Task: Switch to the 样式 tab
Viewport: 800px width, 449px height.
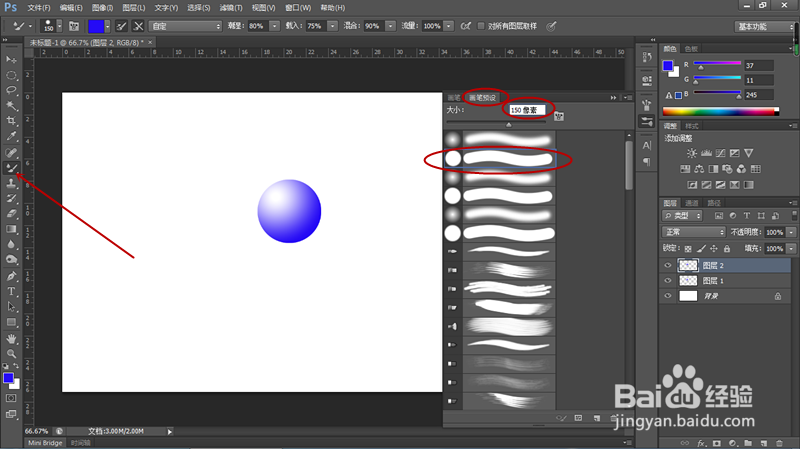Action: coord(692,126)
